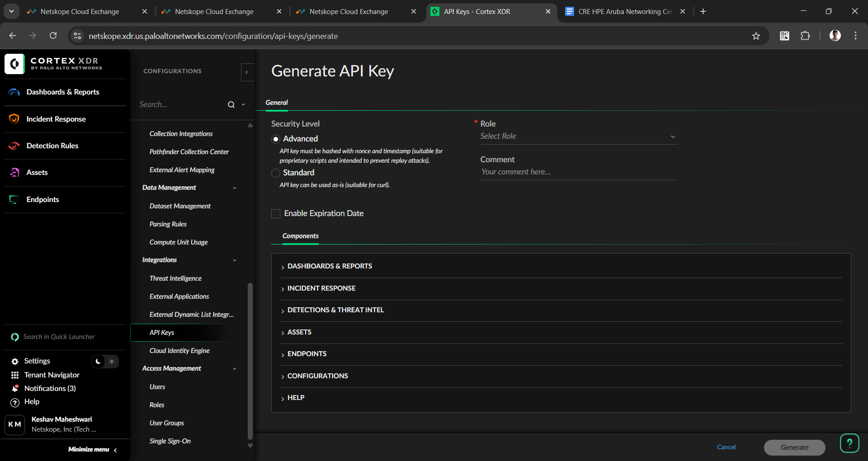This screenshot has height=461, width=868.
Task: Open the Tenant Navigator grid icon
Action: pyautogui.click(x=15, y=375)
